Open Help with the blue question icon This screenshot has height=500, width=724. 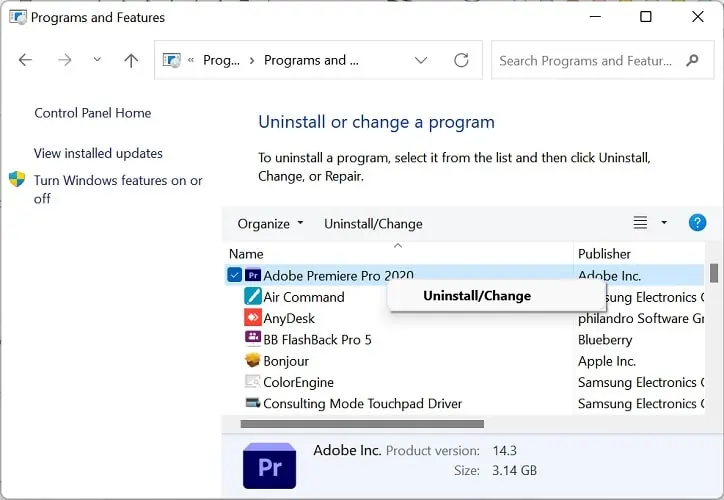pos(697,223)
